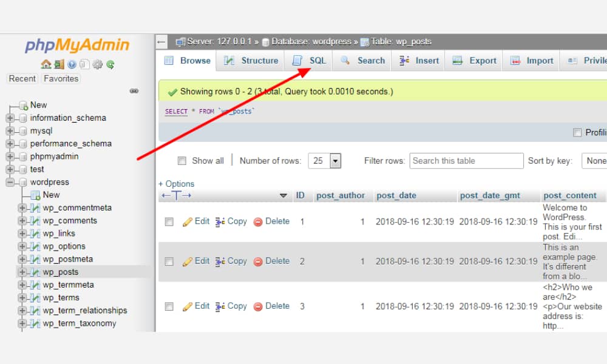Image resolution: width=607 pixels, height=364 pixels.
Task: Click the server icon in breadcrumb
Action: coord(180,42)
